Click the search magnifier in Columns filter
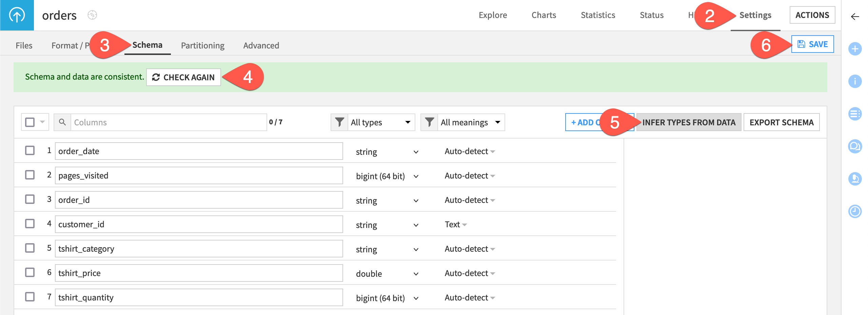This screenshot has width=868, height=315. coord(62,122)
